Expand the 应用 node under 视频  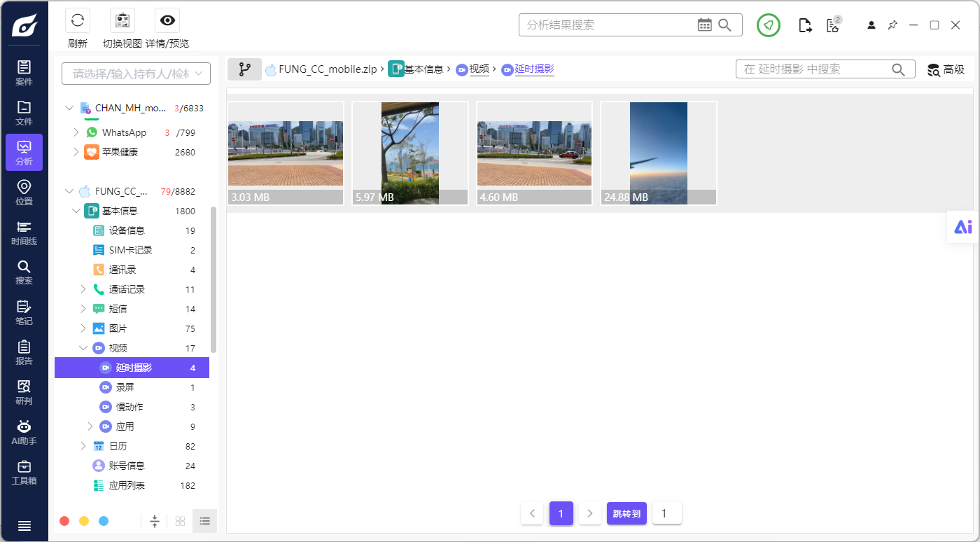(x=90, y=426)
